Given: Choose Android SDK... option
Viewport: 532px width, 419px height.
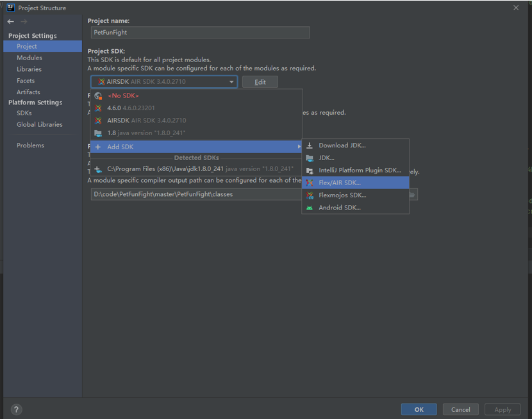Looking at the screenshot, I should click(x=355, y=208).
